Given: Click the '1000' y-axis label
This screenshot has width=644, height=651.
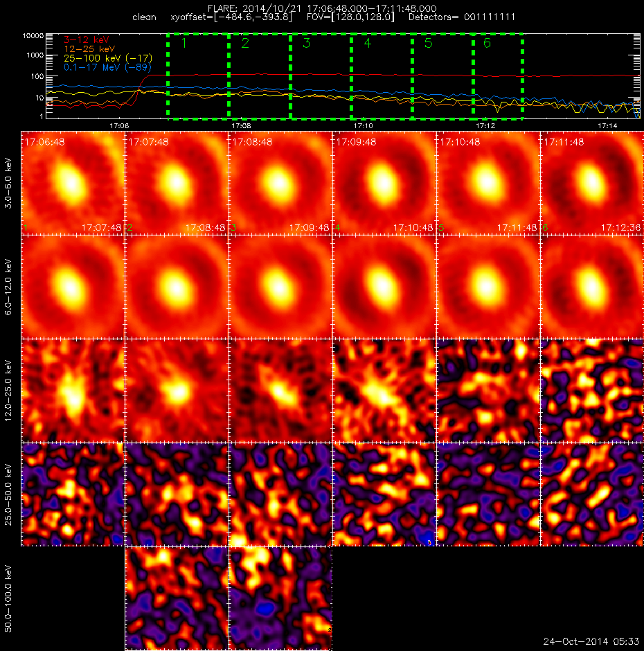Looking at the screenshot, I should pyautogui.click(x=35, y=55).
